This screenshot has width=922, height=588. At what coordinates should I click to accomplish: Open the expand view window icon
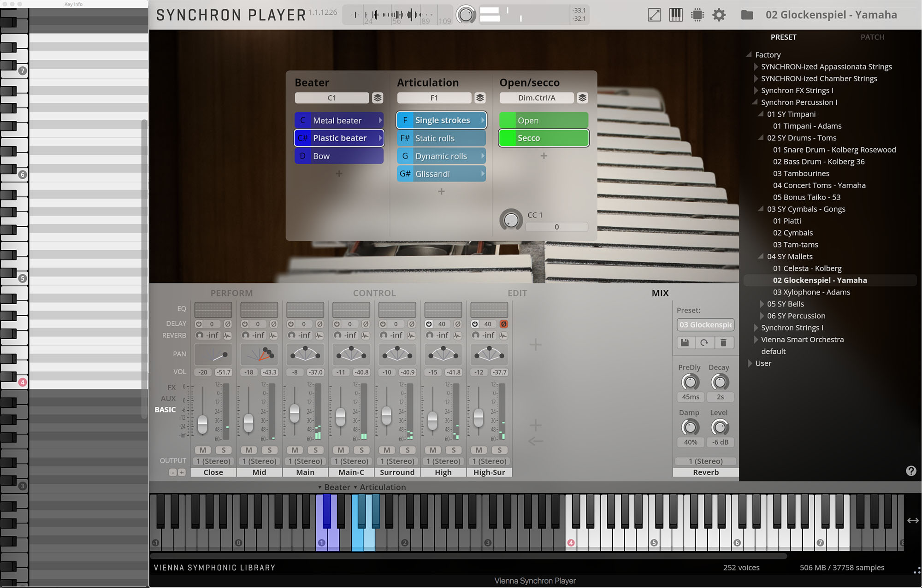(654, 15)
